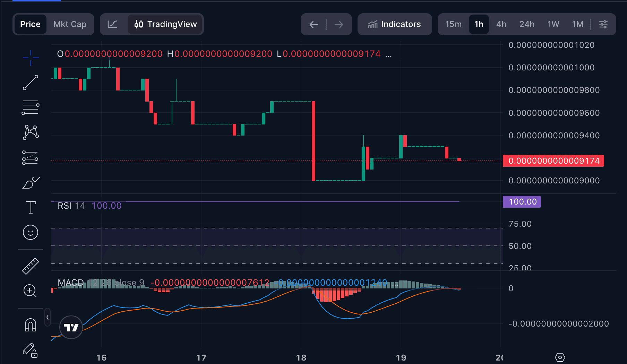
Task: Toggle magnet snap mode
Action: (x=31, y=325)
